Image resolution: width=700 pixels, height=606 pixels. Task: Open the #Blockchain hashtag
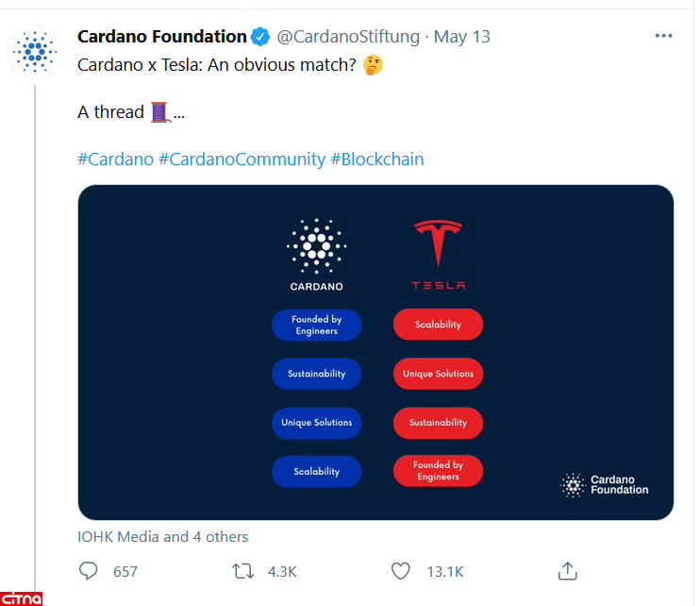(x=377, y=159)
